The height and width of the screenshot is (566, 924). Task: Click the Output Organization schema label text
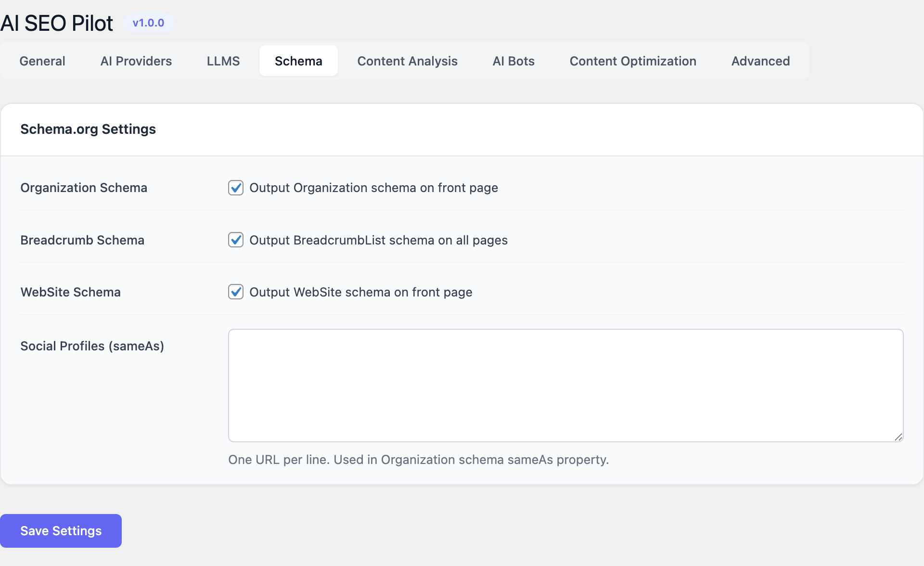pos(373,188)
